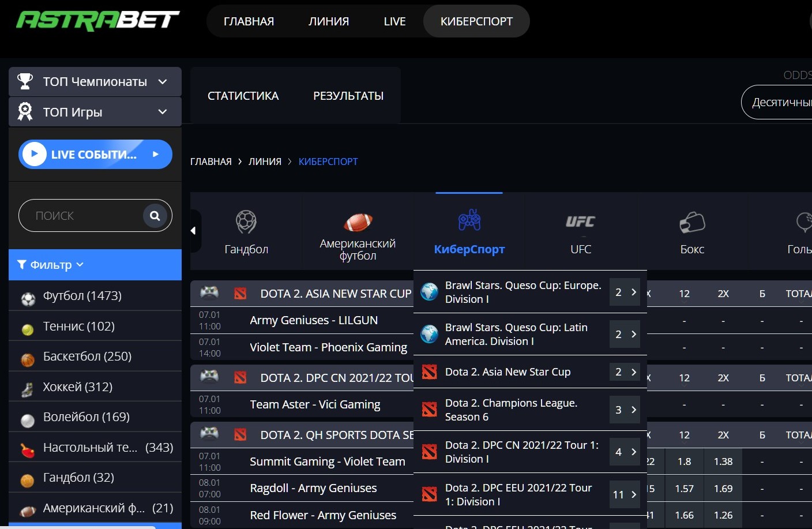
Task: Click the play icon on LIVE СОБЫТИЯ
Action: coord(35,154)
